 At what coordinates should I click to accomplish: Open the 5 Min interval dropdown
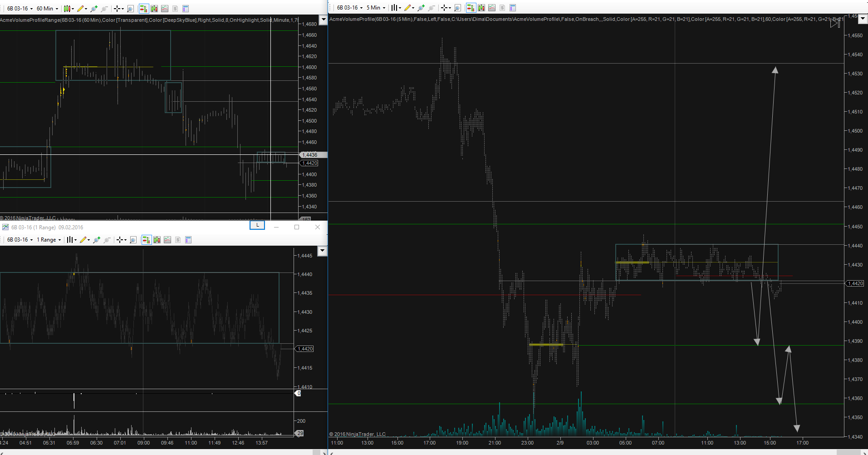point(376,8)
